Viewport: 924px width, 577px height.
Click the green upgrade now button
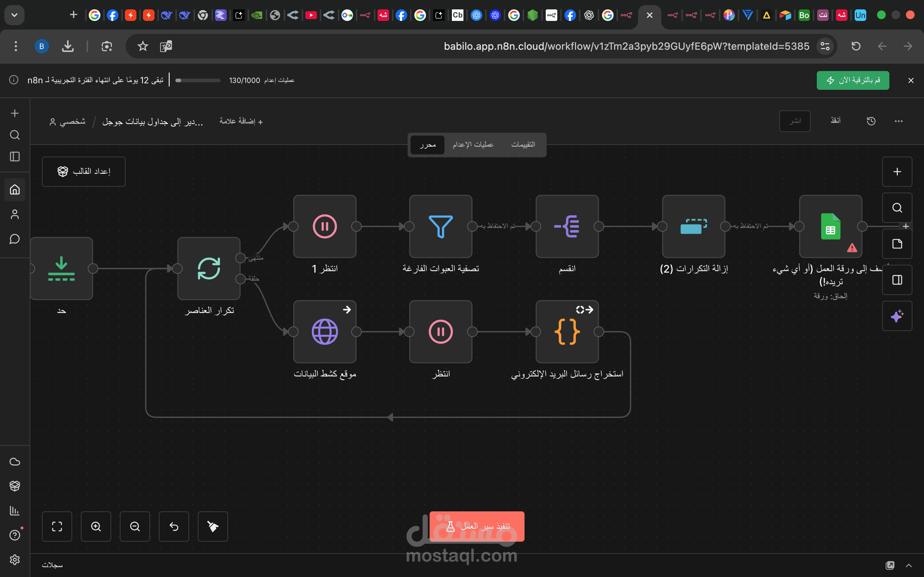[x=853, y=80]
